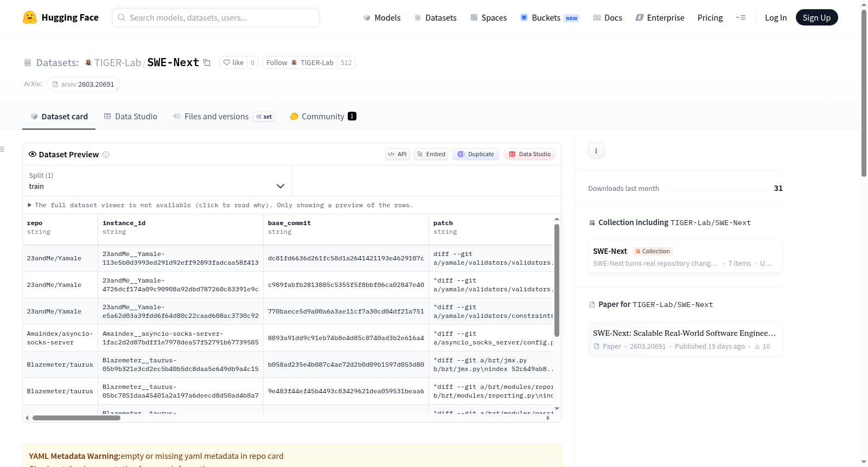
Task: Follow the TIGER-Lab organization
Action: coord(300,62)
